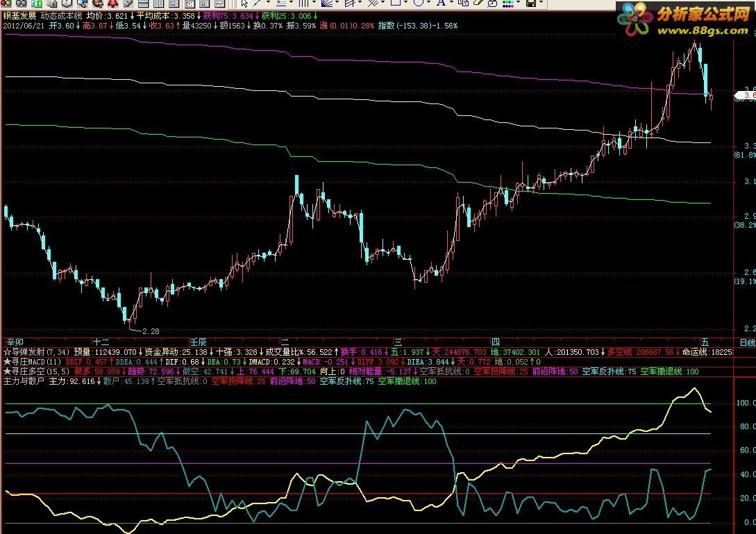
Task: Select the 主力与散户 indicator title
Action: [24, 381]
